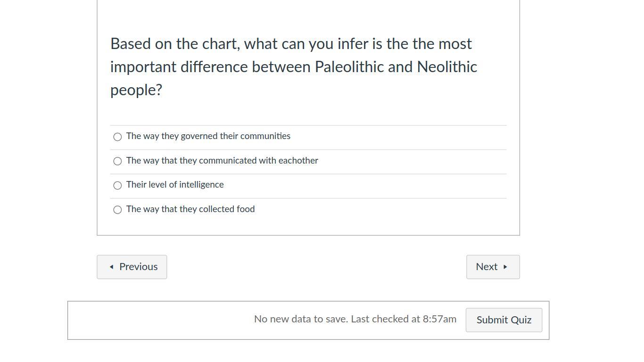
Task: Choose the communicated with eachother radio option
Action: tap(117, 161)
